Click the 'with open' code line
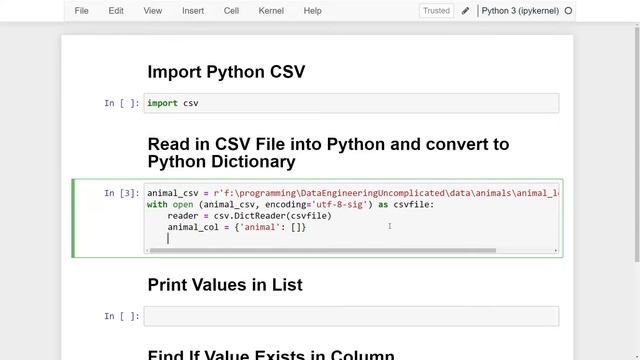 (x=291, y=204)
